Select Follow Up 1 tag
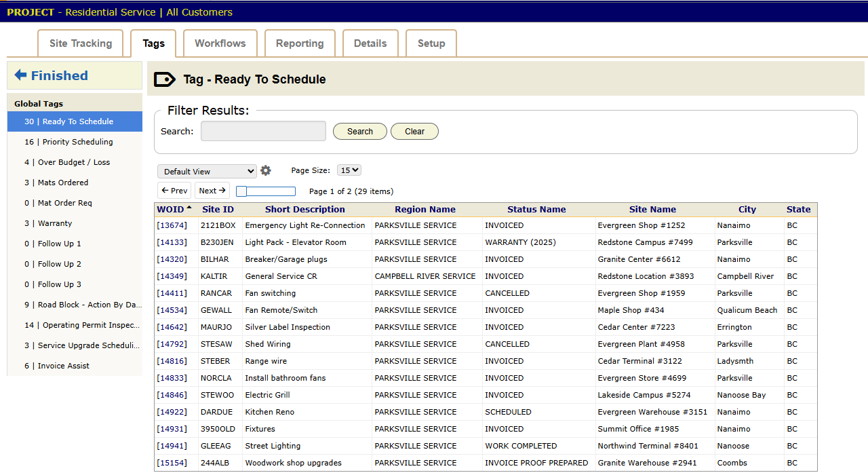 click(x=75, y=244)
